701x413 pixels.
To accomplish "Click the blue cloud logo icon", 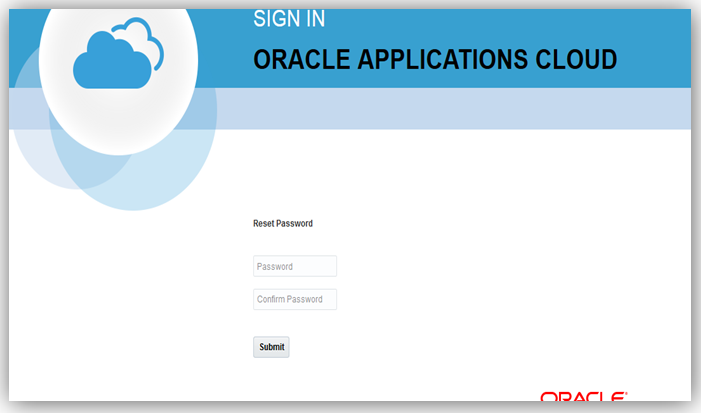I will (x=118, y=53).
